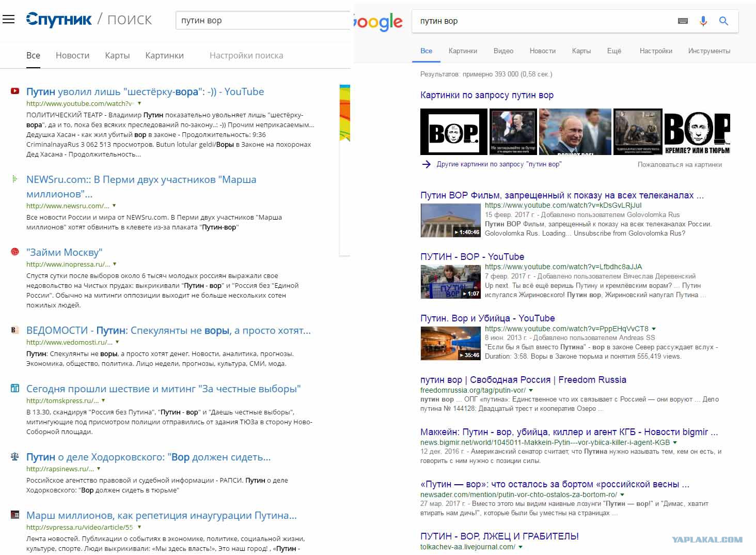
Task: Click the YouTube favicon beside first Sputnik result
Action: [15, 91]
